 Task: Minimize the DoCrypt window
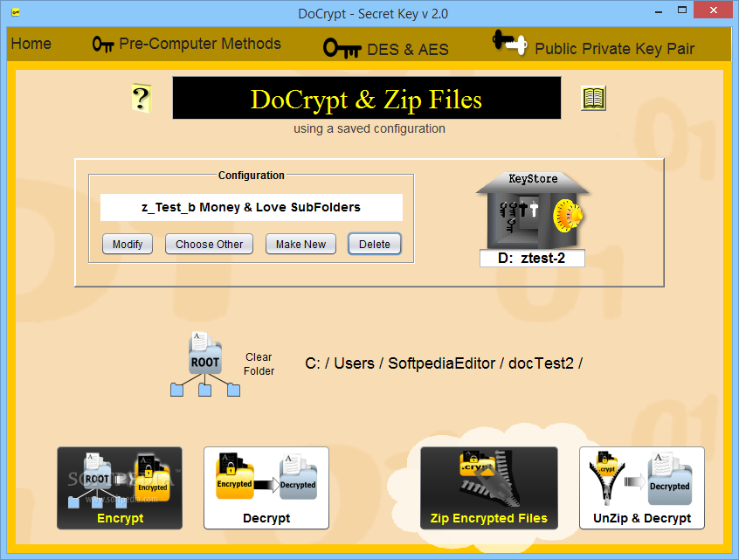point(659,11)
